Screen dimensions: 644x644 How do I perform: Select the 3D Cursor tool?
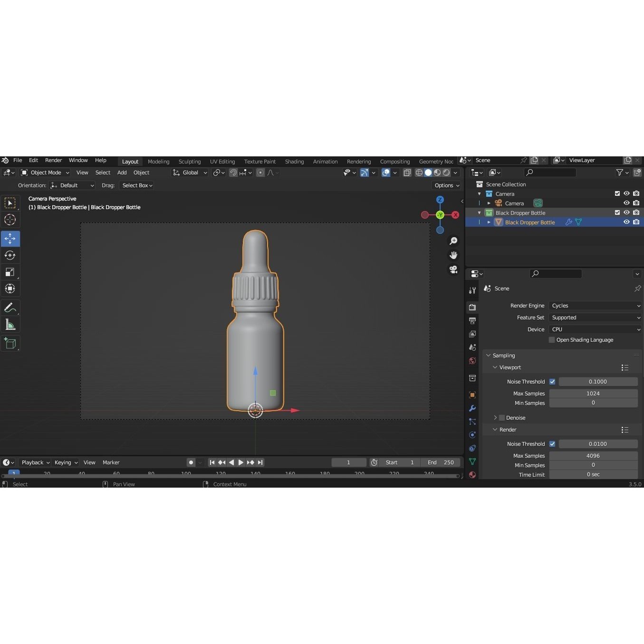click(x=10, y=220)
